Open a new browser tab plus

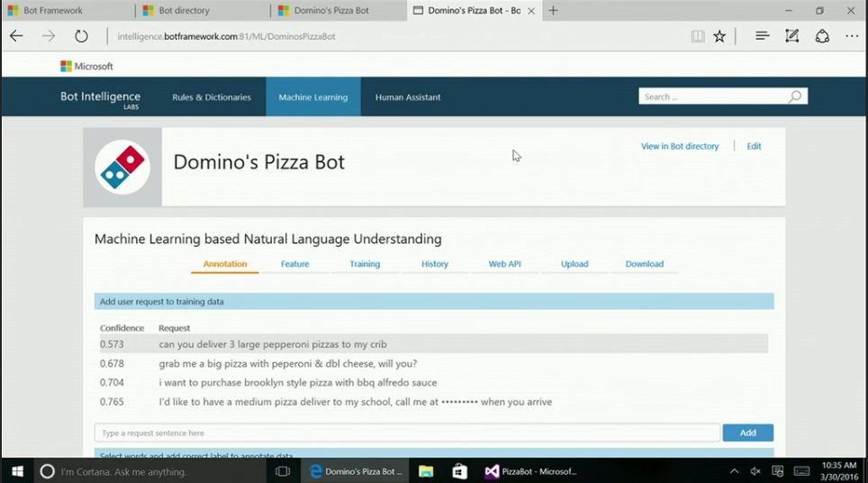click(553, 10)
